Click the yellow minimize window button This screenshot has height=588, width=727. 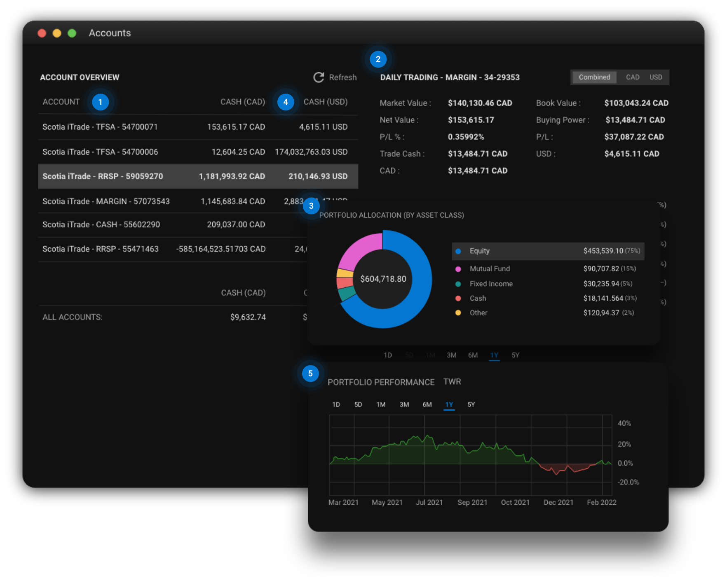click(57, 33)
